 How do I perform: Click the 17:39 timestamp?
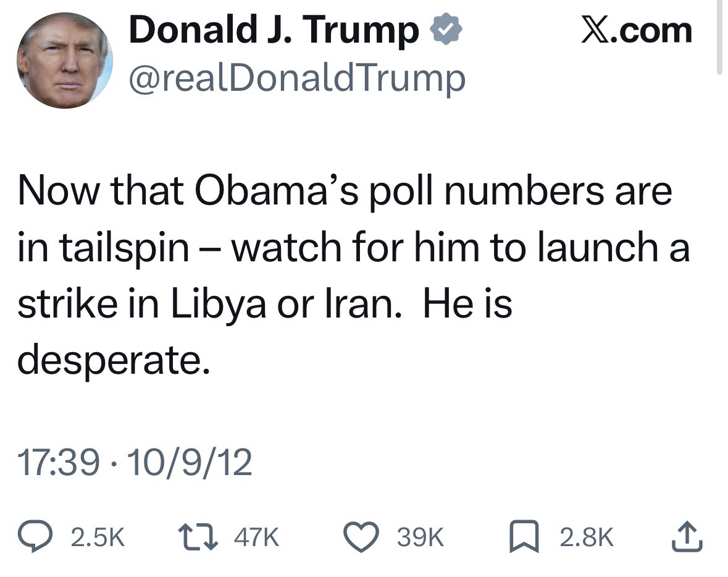point(59,463)
